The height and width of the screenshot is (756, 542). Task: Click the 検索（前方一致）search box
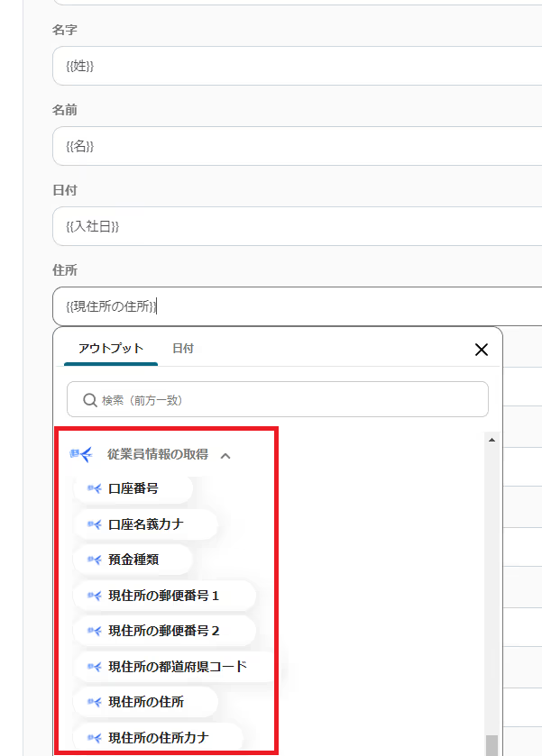click(278, 400)
